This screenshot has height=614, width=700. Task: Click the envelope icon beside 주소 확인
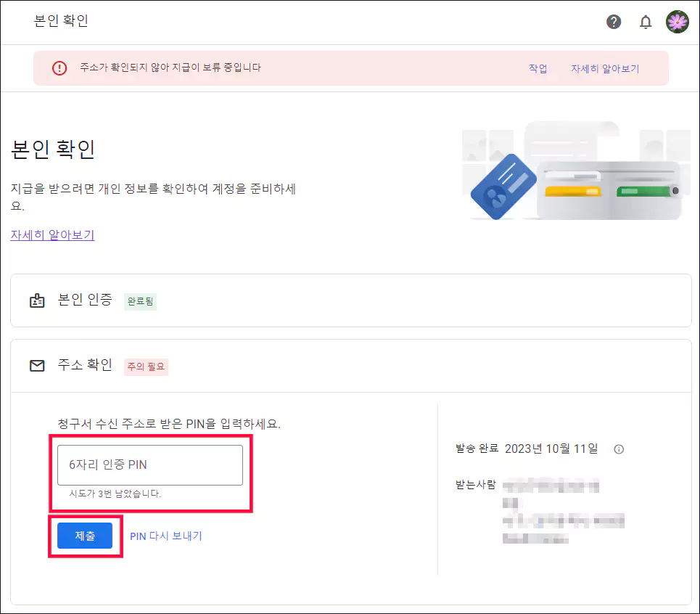point(37,366)
